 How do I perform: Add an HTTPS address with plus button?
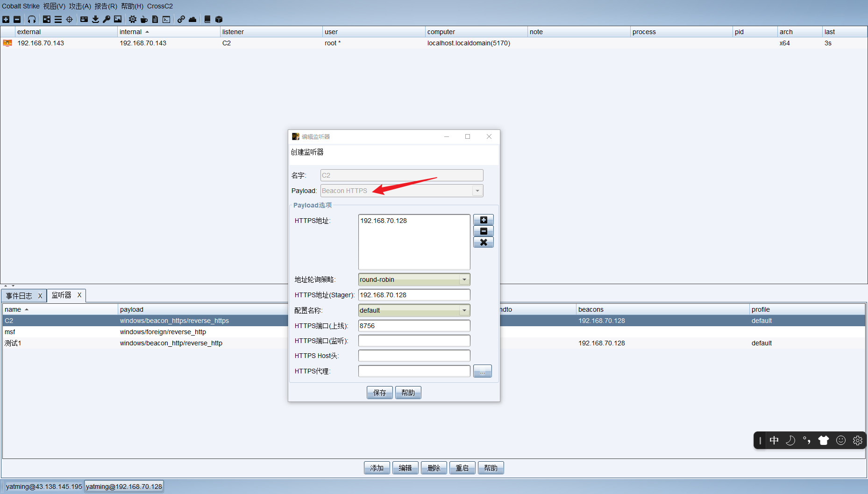point(484,220)
